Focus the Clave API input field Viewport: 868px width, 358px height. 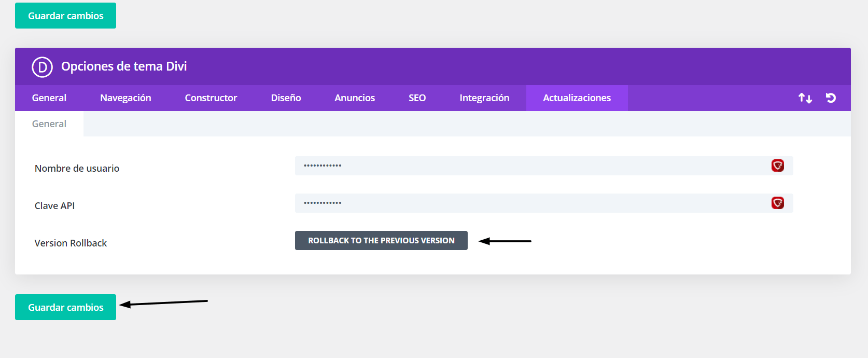[x=544, y=203]
